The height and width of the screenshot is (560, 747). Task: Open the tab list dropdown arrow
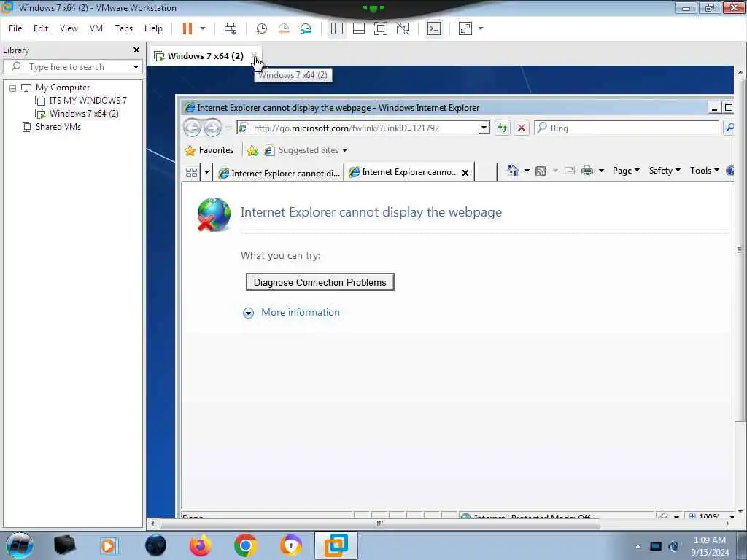[x=206, y=172]
